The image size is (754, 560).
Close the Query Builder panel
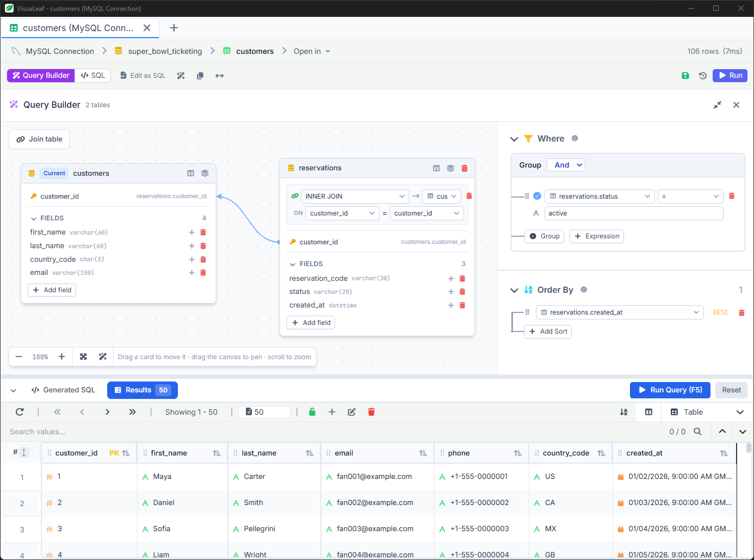pyautogui.click(x=736, y=105)
